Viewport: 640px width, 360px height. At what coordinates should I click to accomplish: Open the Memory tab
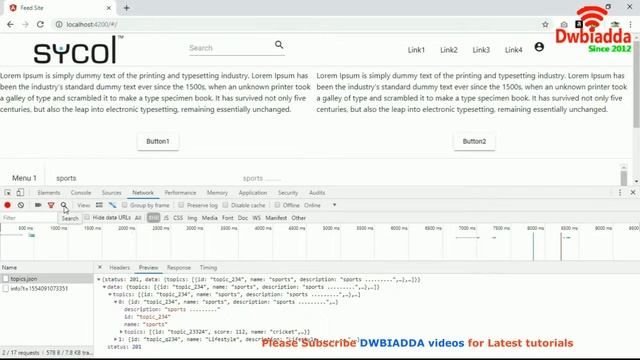[x=217, y=193]
